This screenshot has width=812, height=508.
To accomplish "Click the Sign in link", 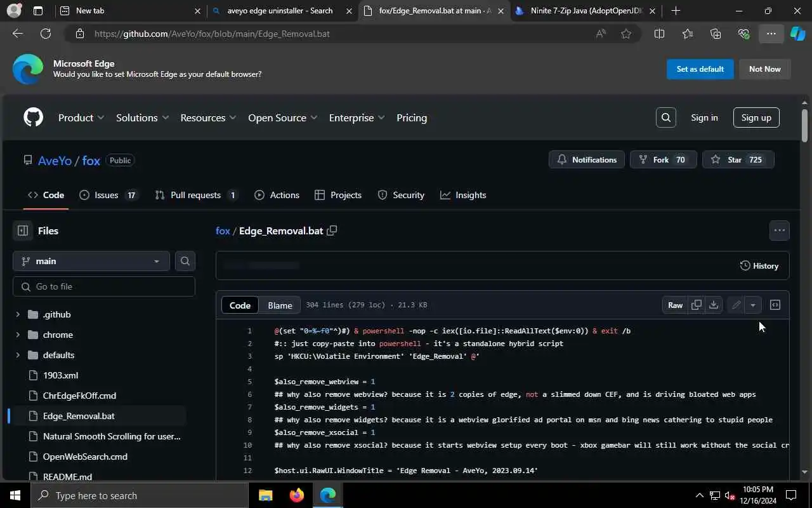I will 704,117.
